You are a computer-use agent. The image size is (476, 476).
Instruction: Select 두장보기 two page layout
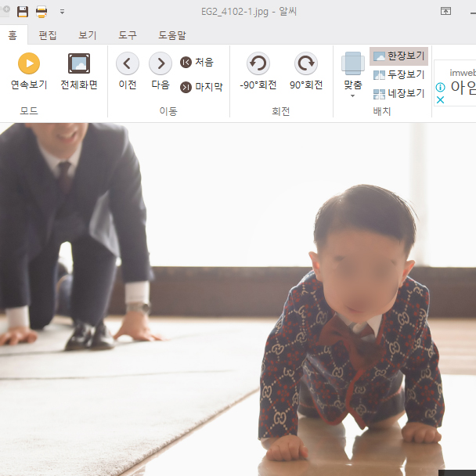[398, 75]
